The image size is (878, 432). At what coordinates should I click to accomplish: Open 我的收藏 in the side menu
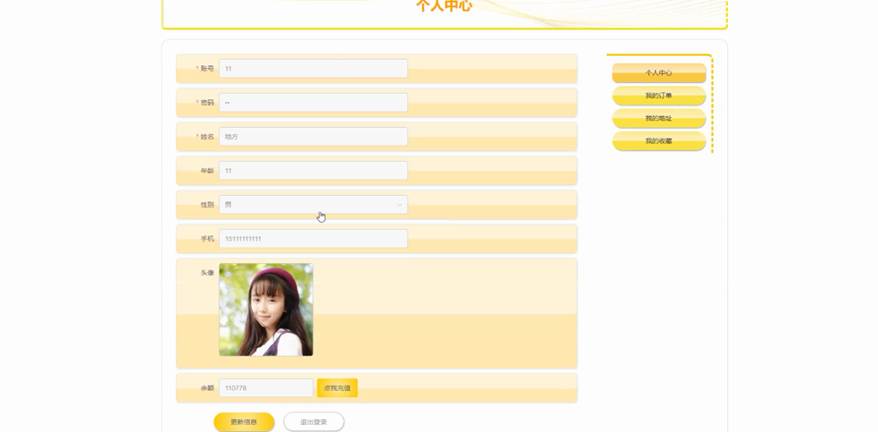(x=659, y=141)
